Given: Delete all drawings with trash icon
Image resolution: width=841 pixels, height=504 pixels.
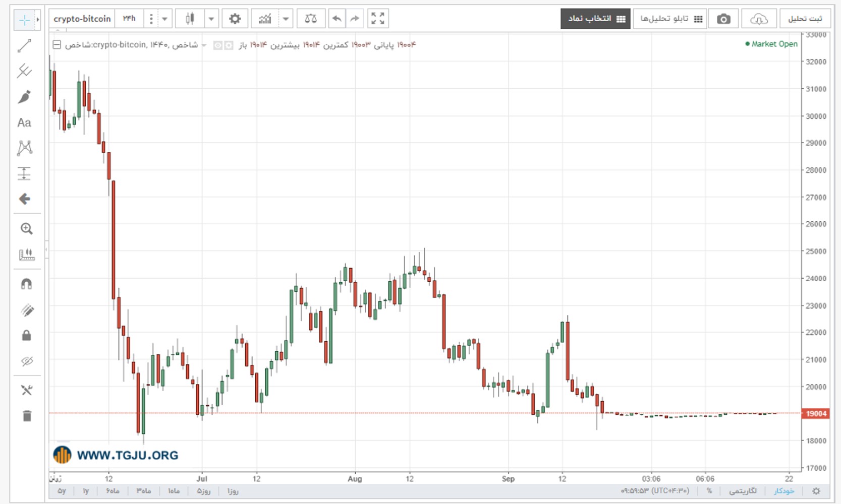Looking at the screenshot, I should [x=27, y=416].
